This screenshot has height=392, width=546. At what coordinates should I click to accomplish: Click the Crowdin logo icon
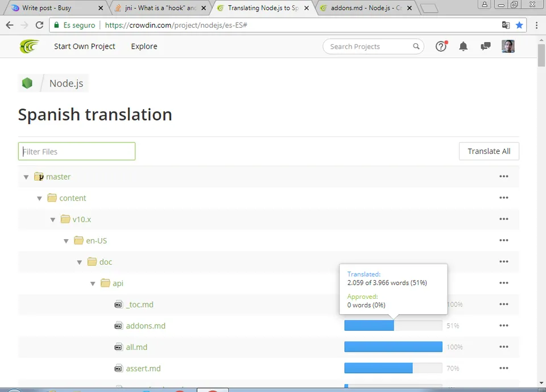[x=29, y=46]
